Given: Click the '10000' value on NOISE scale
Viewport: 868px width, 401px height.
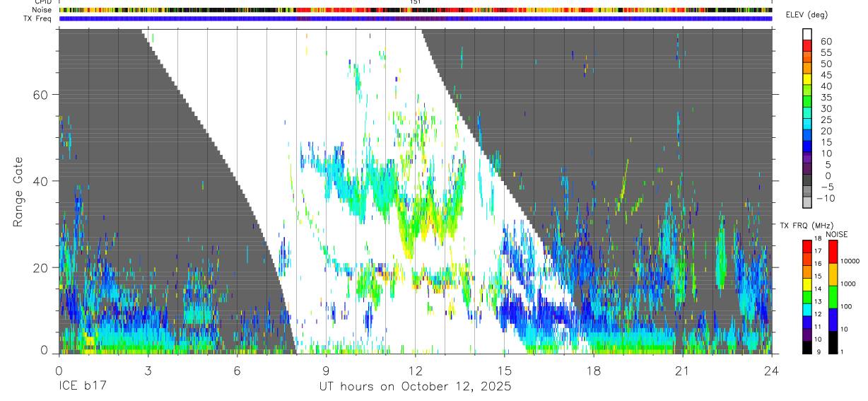Looking at the screenshot, I should 850,261.
